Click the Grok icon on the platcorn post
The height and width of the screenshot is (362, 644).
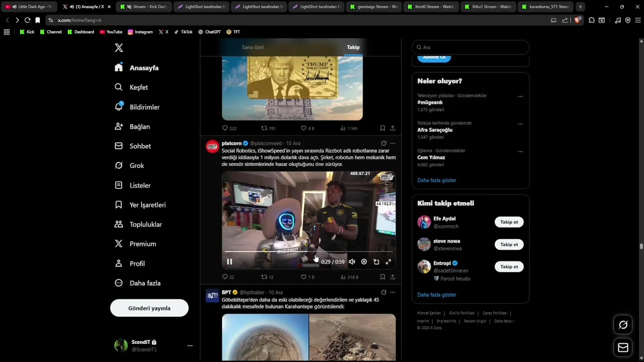[384, 143]
